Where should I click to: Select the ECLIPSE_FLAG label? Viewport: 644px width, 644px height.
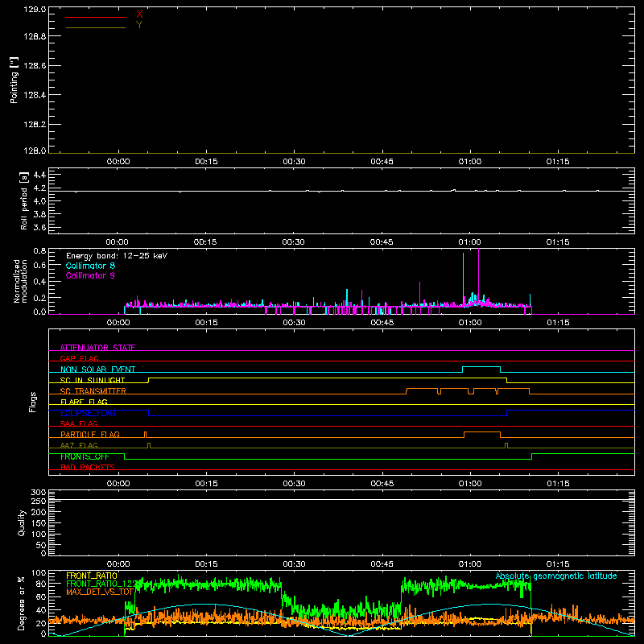[x=88, y=413]
